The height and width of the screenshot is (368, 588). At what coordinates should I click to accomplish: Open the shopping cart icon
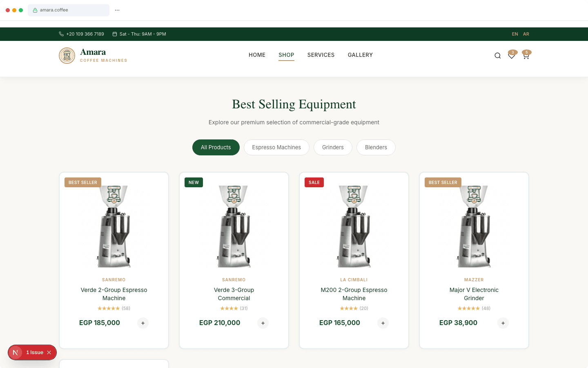[526, 56]
